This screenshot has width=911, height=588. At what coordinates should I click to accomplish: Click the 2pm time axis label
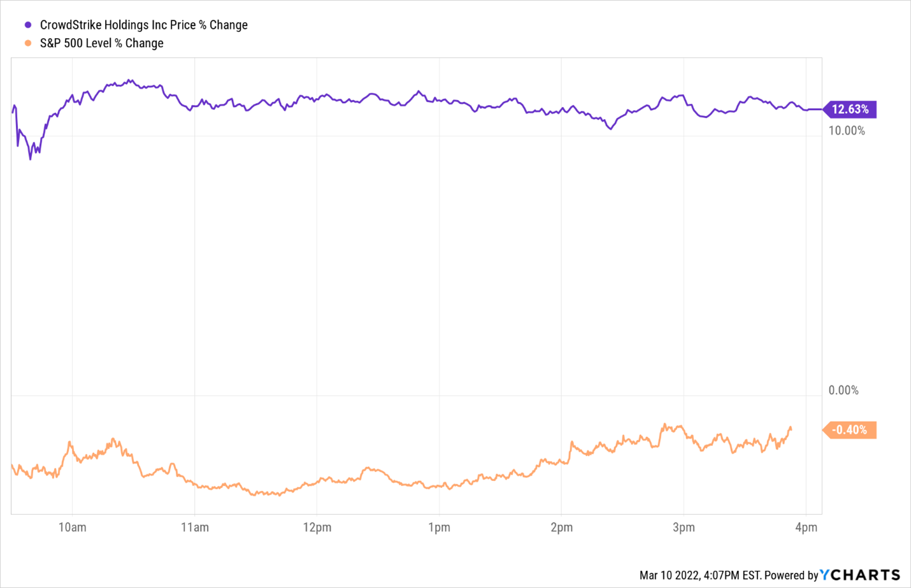tap(561, 527)
